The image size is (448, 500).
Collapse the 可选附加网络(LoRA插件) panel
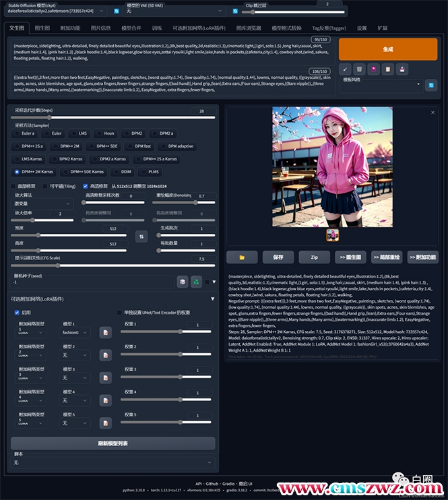(x=213, y=299)
